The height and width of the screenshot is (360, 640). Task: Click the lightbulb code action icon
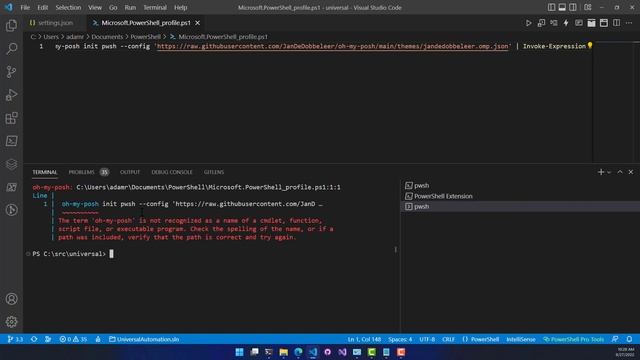(590, 46)
